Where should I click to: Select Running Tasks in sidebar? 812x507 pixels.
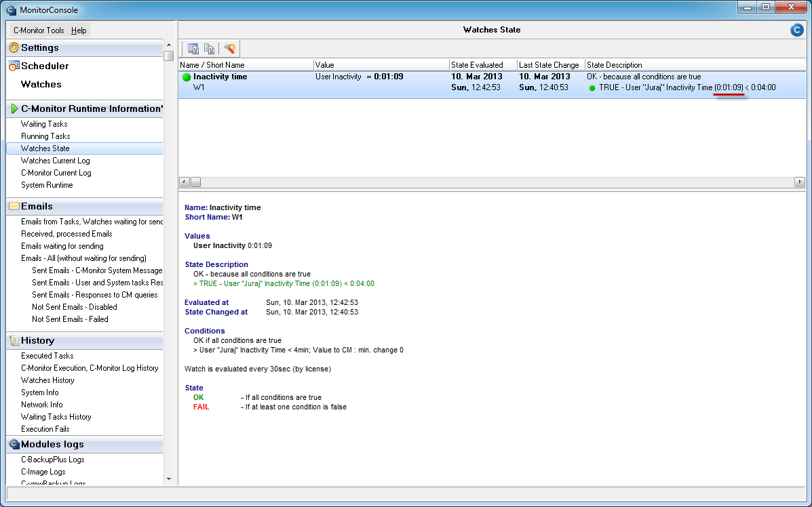(x=45, y=136)
